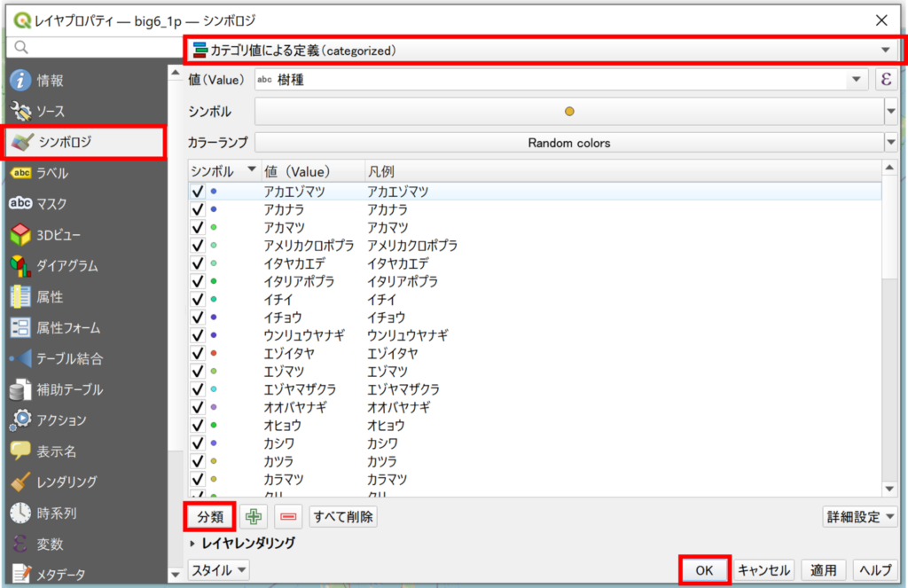Open the シンボル symbol dropdown arrow

(x=891, y=111)
